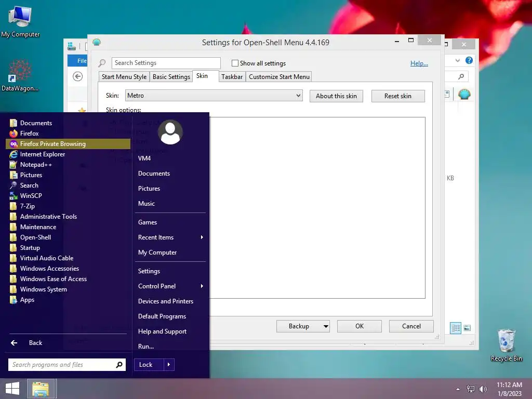Open Help and Support

point(170,331)
